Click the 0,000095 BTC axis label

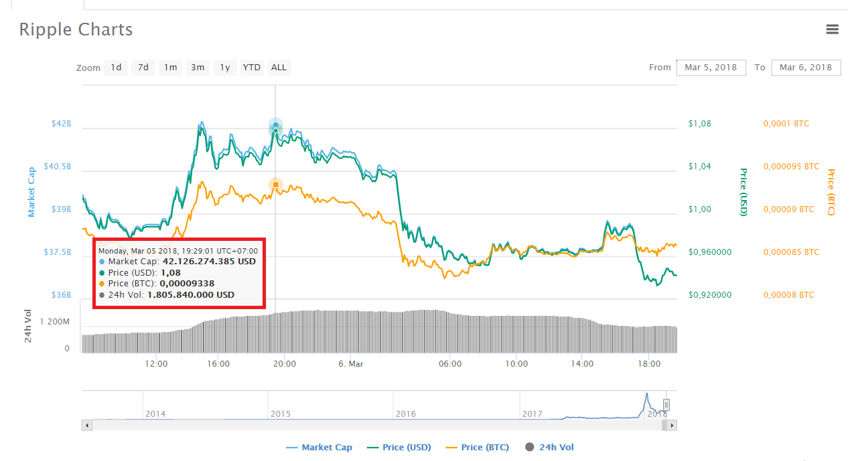[x=792, y=167]
